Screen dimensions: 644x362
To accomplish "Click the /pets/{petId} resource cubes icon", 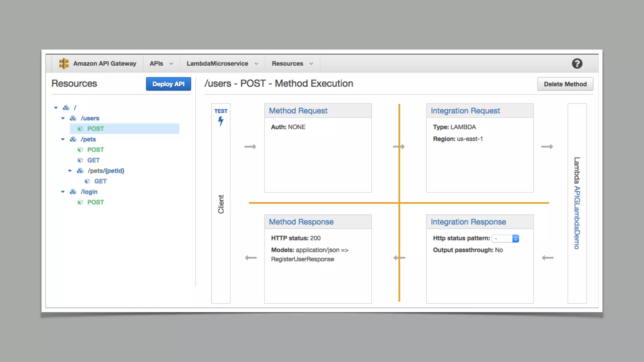I will click(x=80, y=171).
